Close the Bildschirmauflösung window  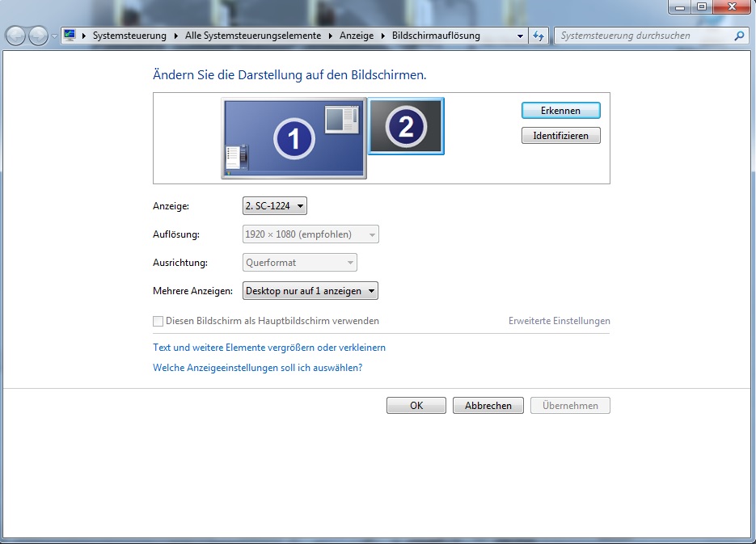732,6
